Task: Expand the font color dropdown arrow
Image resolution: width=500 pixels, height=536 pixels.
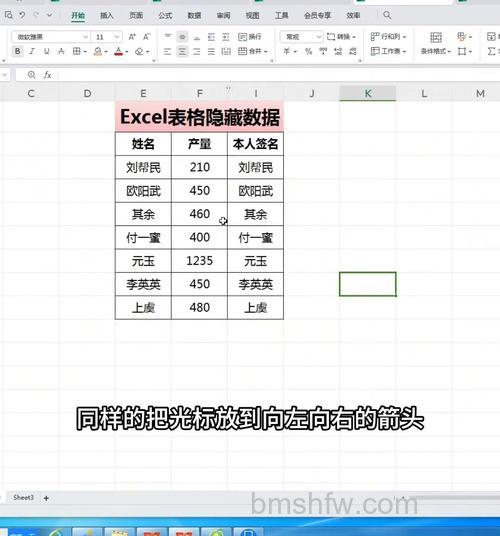Action: pyautogui.click(x=126, y=52)
